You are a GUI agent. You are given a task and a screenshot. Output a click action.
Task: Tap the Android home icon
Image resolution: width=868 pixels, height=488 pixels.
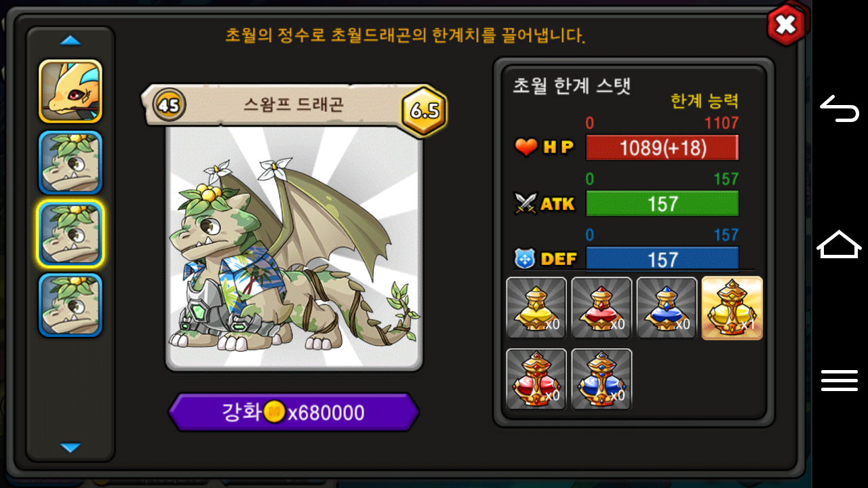tap(839, 244)
